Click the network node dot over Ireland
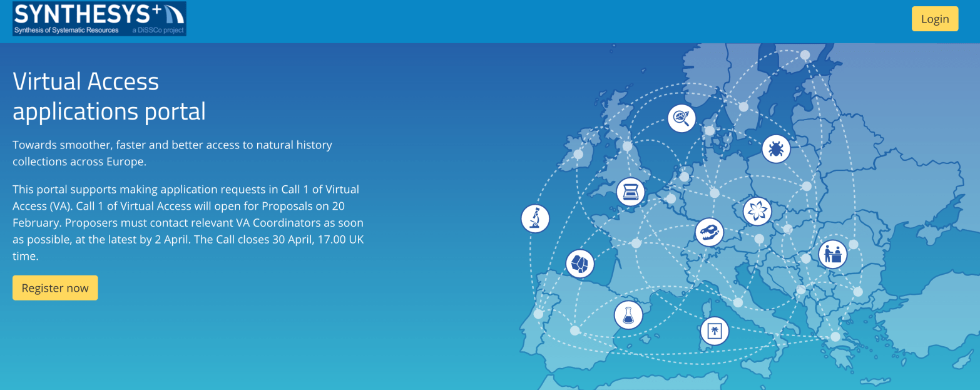Viewport: 980px width, 390px height. coord(578,154)
